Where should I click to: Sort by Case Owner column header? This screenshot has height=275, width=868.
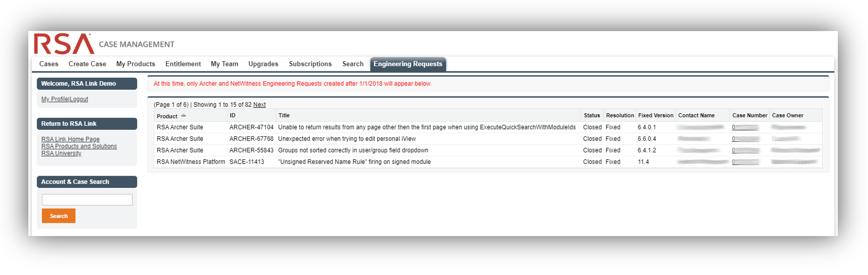click(x=788, y=115)
